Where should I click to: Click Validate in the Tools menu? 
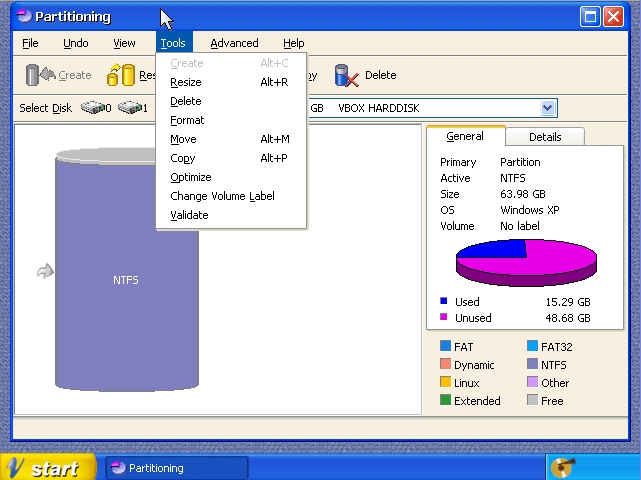click(x=189, y=215)
